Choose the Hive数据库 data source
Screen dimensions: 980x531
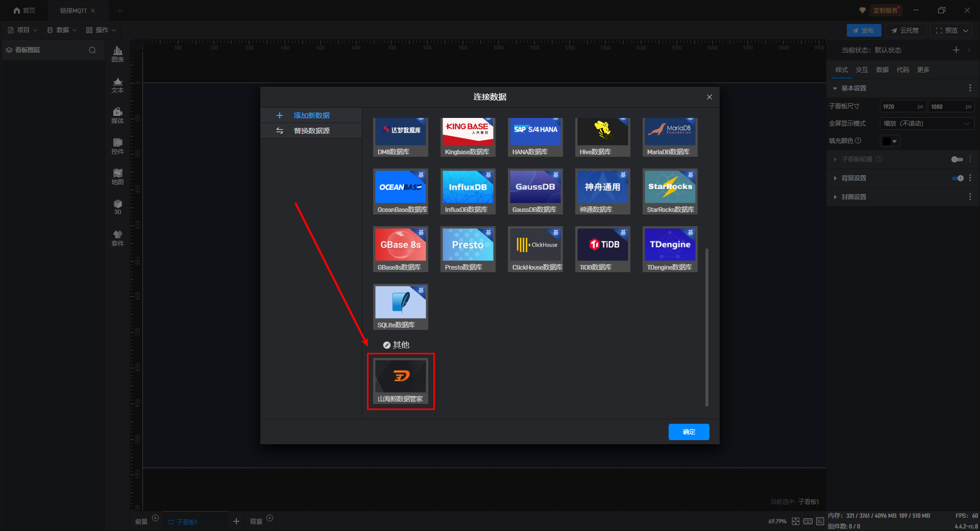coord(603,137)
